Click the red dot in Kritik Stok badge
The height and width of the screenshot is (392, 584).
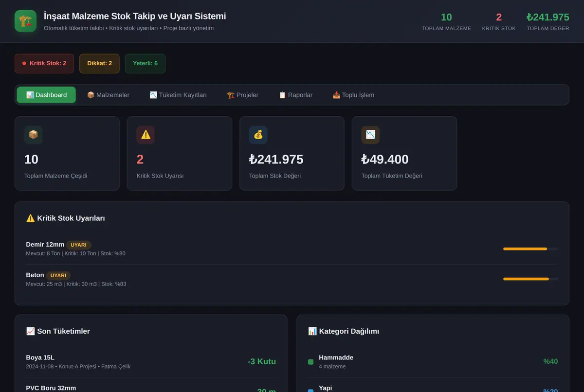pos(24,63)
